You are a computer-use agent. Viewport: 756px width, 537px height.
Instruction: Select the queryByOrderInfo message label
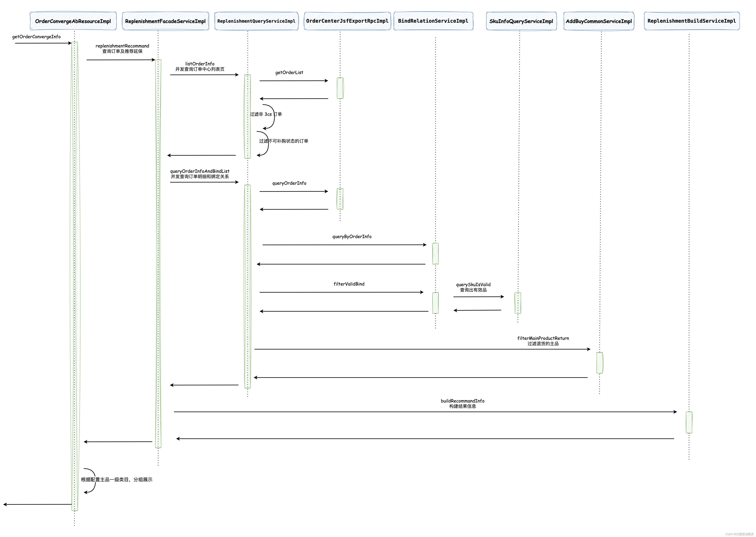click(x=352, y=236)
